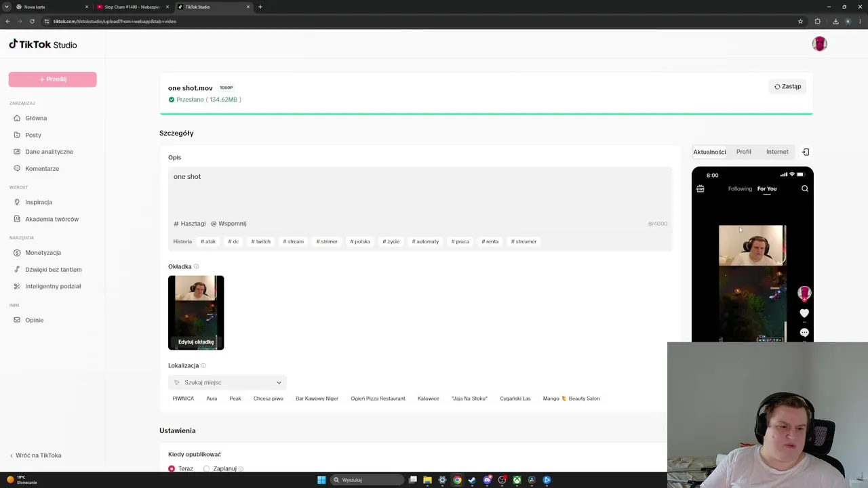
Task: Bookmark this page with the star icon
Action: 800,21
